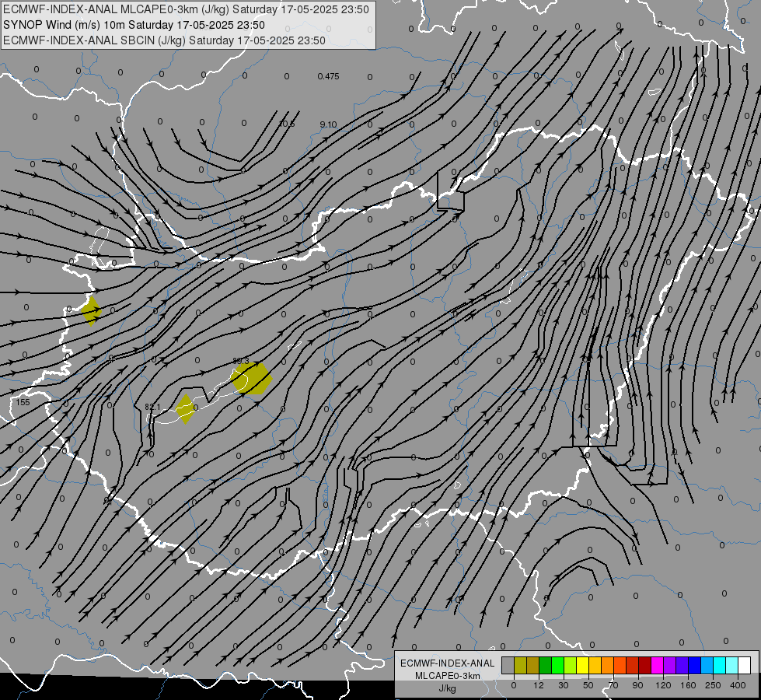Click the legend tick label 12

539,685
